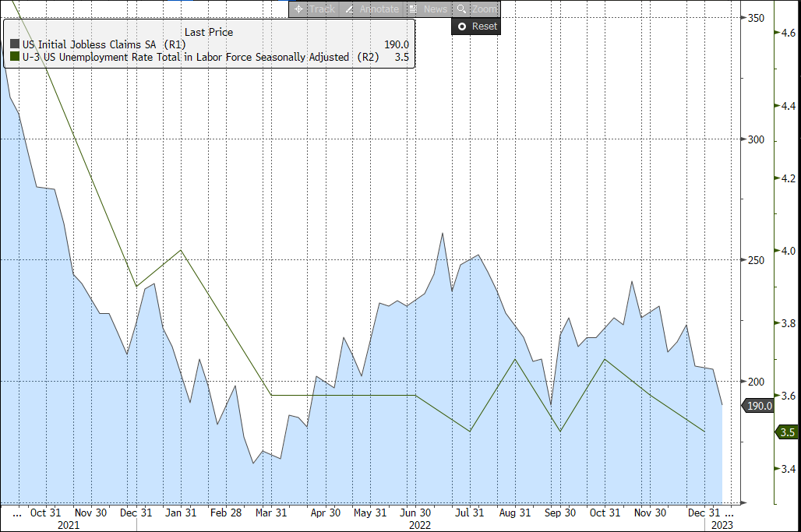Click the Reset zoom button
This screenshot has height=532, width=801.
click(476, 26)
